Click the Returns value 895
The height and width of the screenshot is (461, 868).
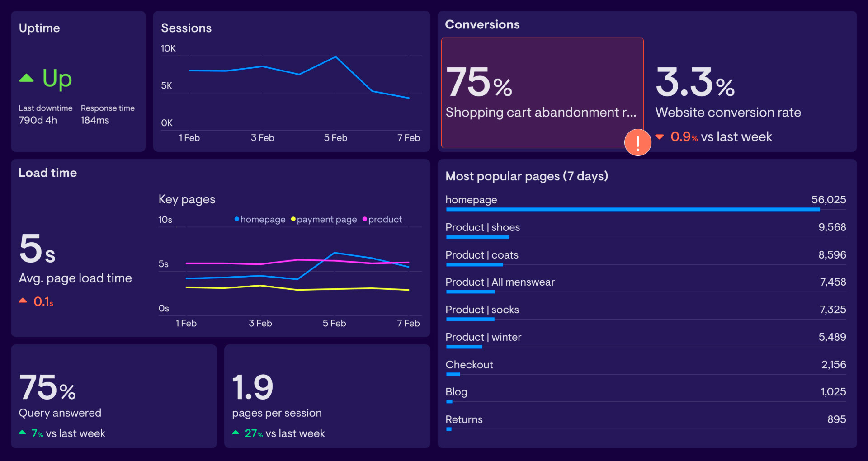[x=837, y=419]
